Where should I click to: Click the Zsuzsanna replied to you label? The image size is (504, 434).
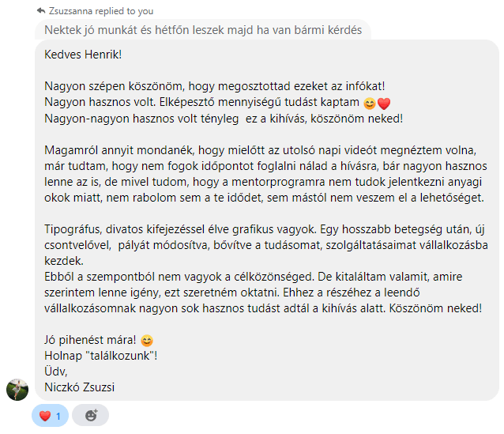pyautogui.click(x=101, y=11)
